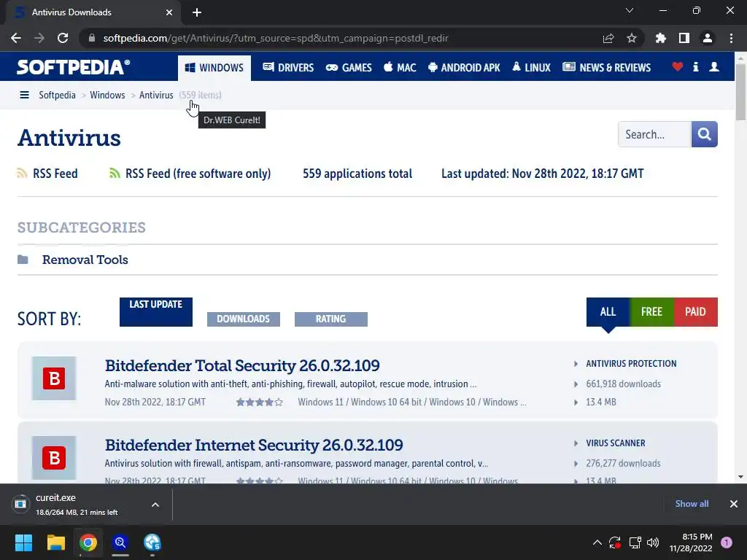Click '559 applications total' text

pyautogui.click(x=357, y=174)
